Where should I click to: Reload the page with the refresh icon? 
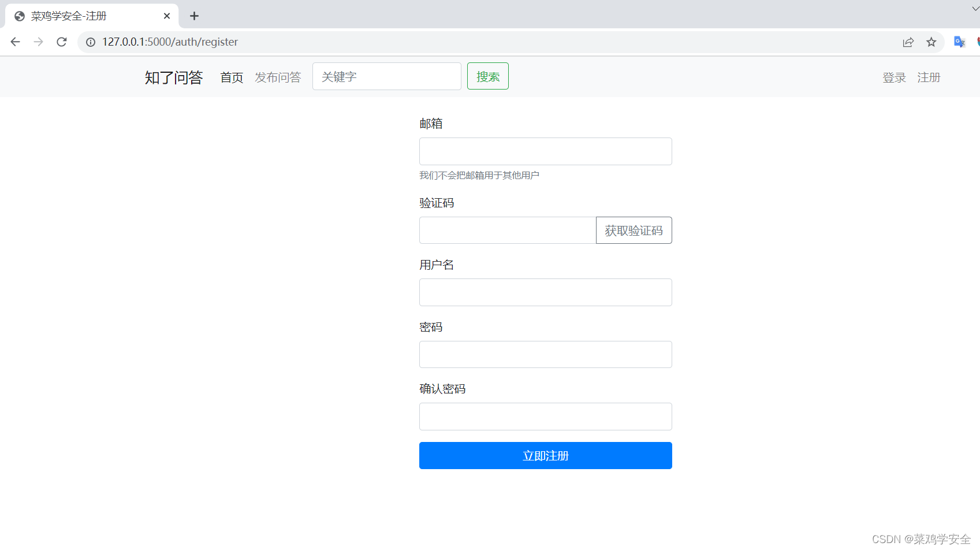pos(62,42)
